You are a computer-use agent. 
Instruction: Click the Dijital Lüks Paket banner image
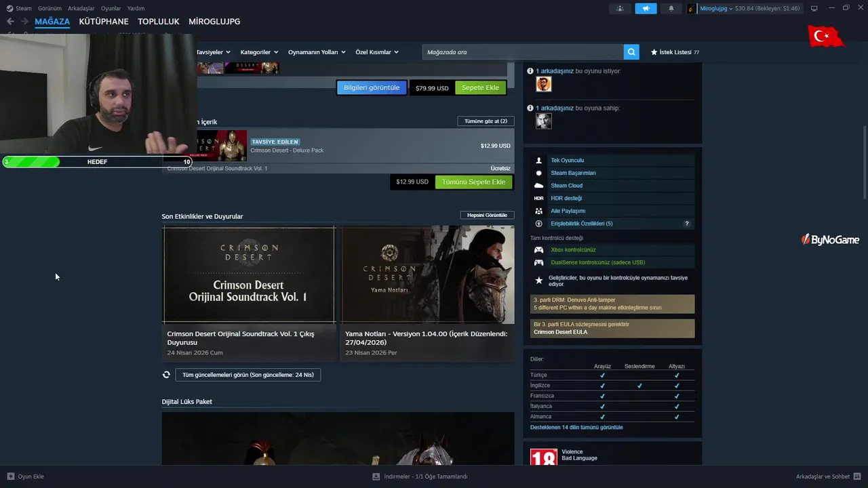338,439
